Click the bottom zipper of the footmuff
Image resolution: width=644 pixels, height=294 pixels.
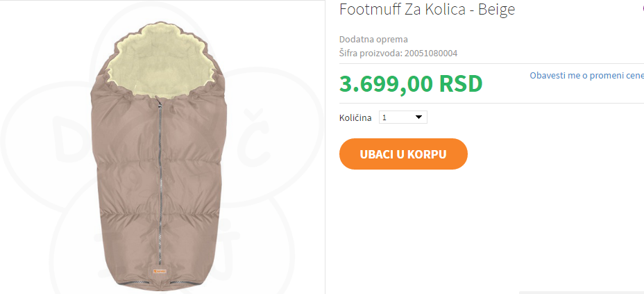[x=160, y=282]
